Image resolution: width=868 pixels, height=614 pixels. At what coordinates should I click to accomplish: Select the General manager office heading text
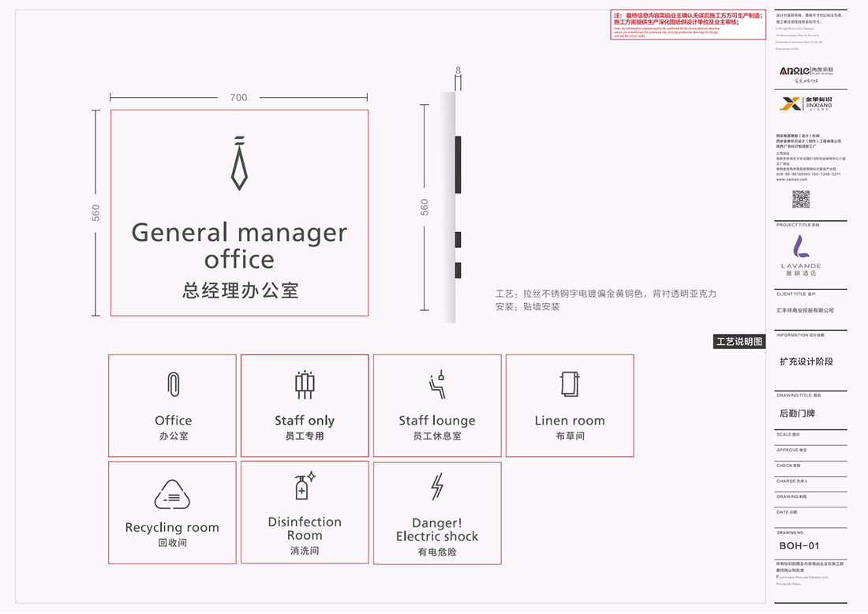pos(239,245)
